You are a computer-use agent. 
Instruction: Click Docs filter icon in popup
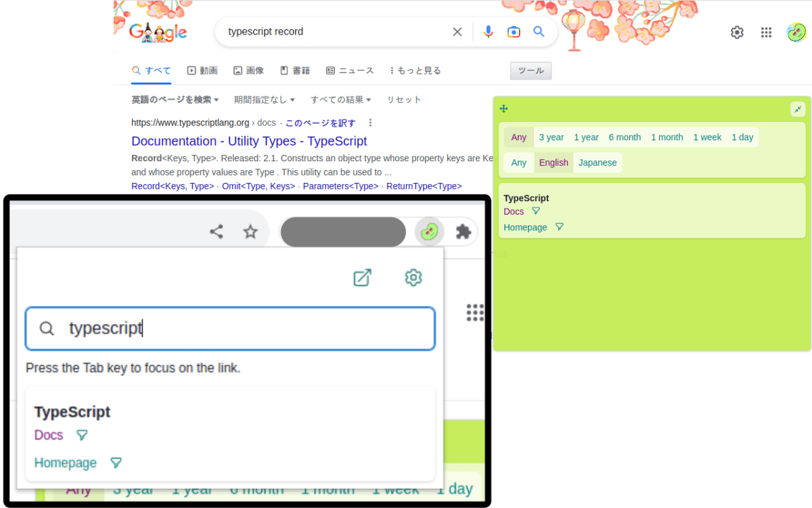(82, 435)
